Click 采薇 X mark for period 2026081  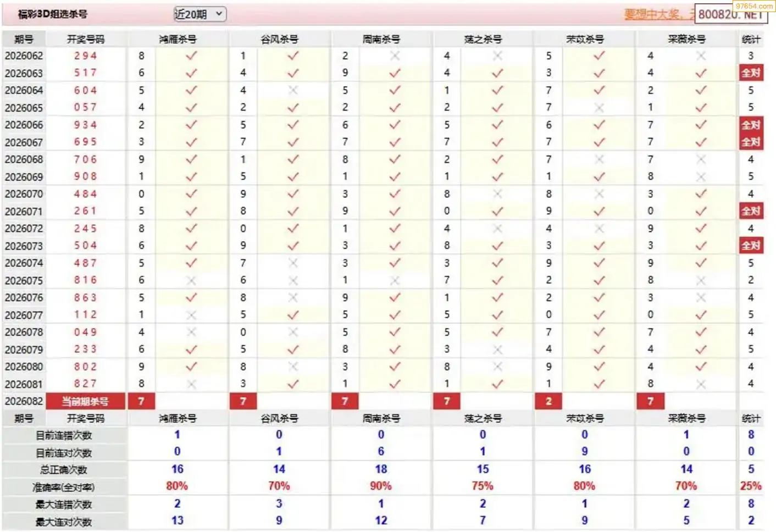tap(701, 384)
